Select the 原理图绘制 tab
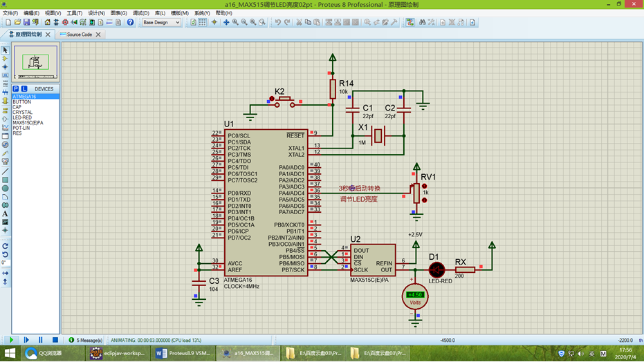644x362 pixels. click(x=29, y=35)
